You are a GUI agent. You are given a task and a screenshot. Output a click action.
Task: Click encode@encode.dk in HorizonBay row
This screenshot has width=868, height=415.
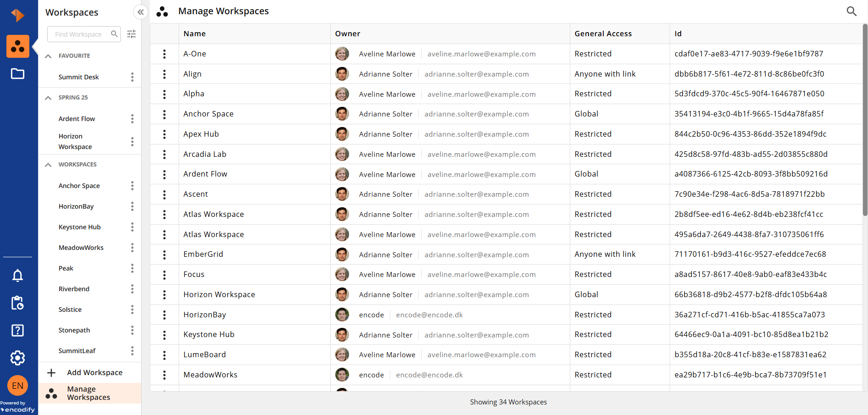point(429,315)
